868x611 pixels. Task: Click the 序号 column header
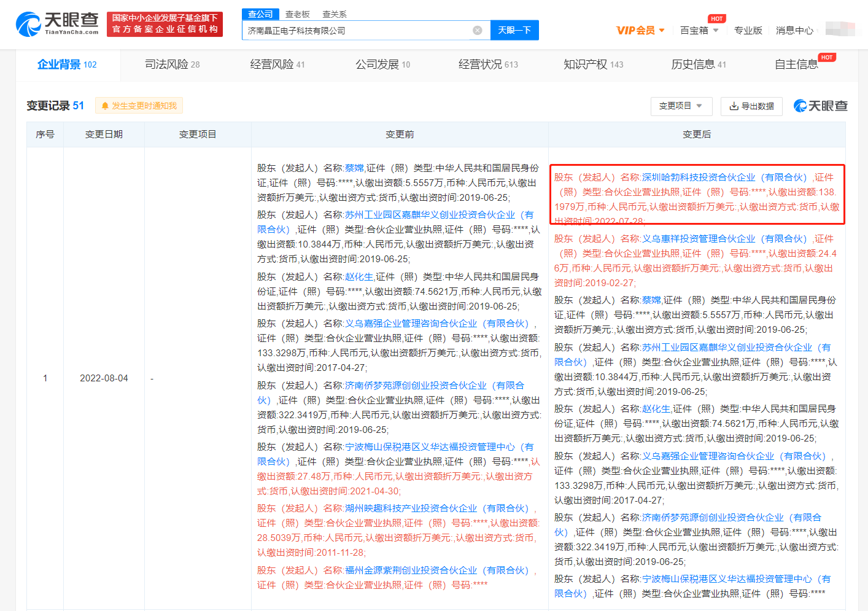(x=45, y=134)
